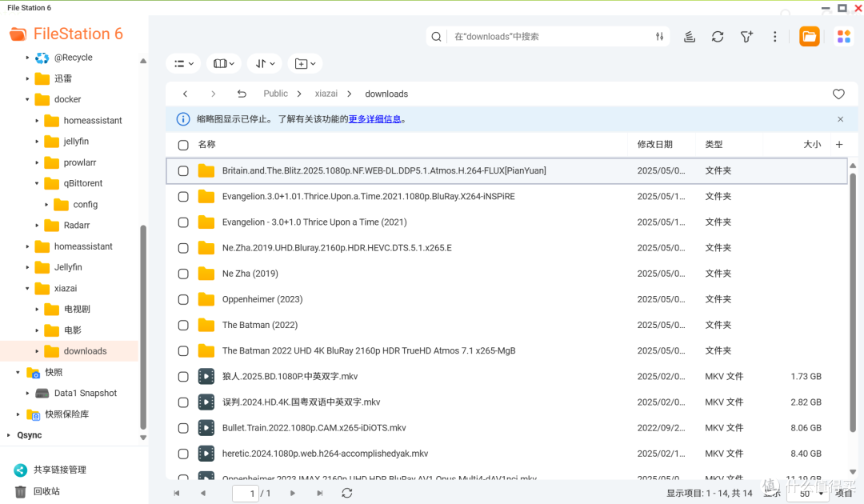Collapse the docker tree node
Image resolution: width=864 pixels, height=504 pixels.
click(x=27, y=100)
